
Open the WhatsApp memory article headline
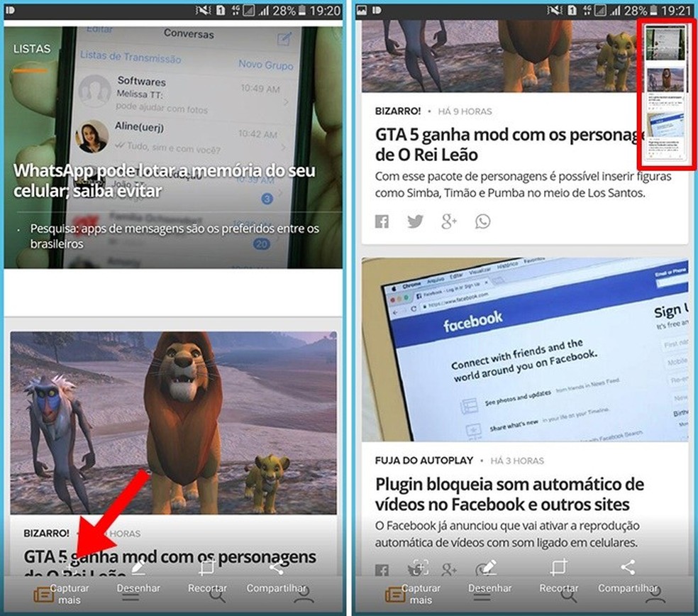tap(165, 180)
